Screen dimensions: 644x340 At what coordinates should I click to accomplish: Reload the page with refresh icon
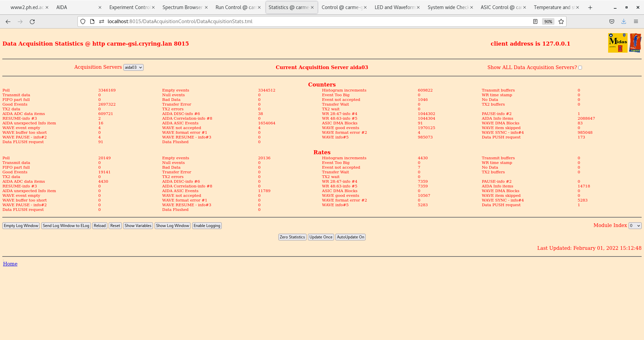point(32,21)
